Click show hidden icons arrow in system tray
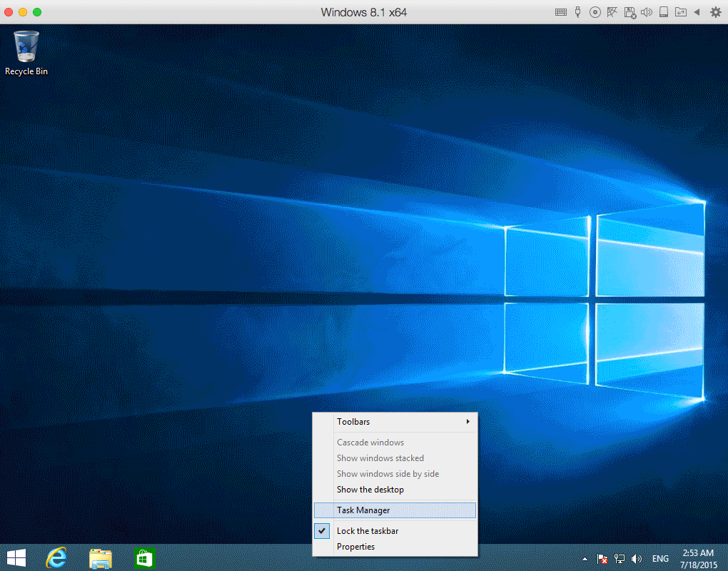This screenshot has height=571, width=728. (585, 559)
